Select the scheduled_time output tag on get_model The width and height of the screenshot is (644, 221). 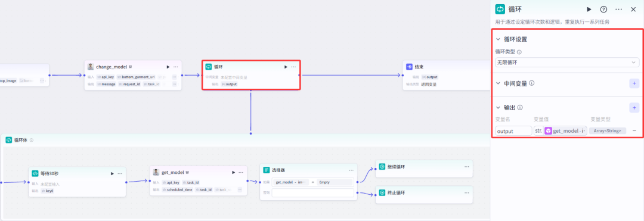[x=178, y=190]
